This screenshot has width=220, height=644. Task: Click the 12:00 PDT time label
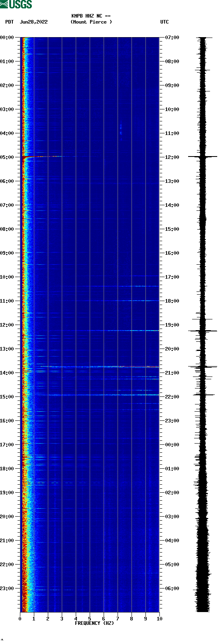coord(7,325)
